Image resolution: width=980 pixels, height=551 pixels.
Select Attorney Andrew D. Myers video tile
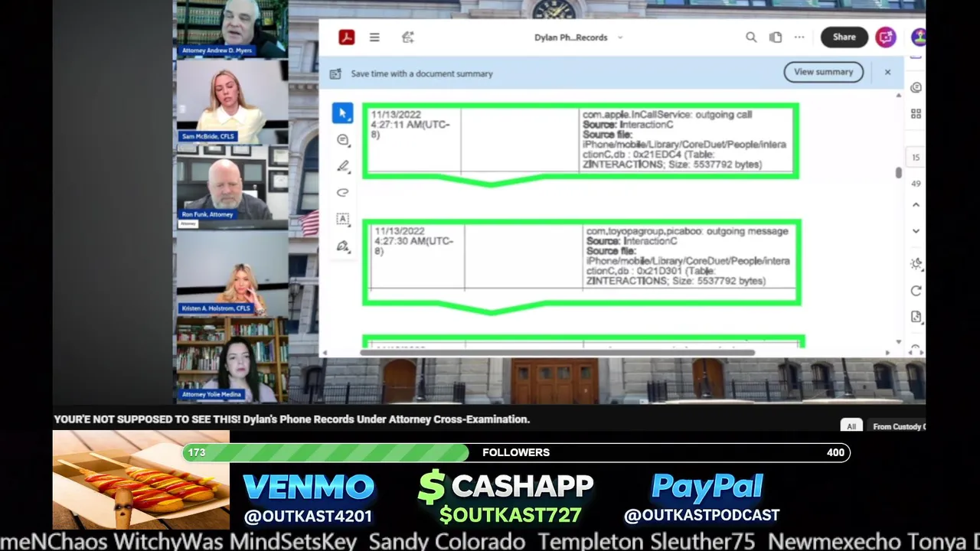click(232, 29)
